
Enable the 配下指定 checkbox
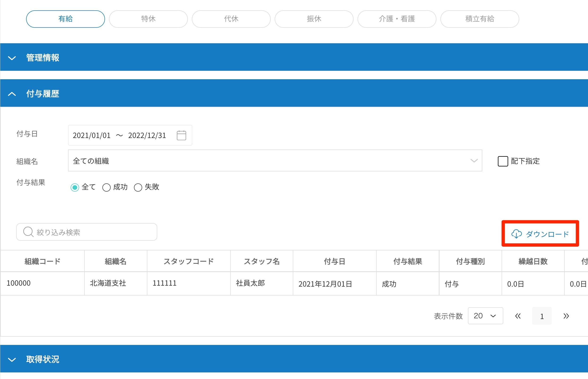(x=503, y=161)
